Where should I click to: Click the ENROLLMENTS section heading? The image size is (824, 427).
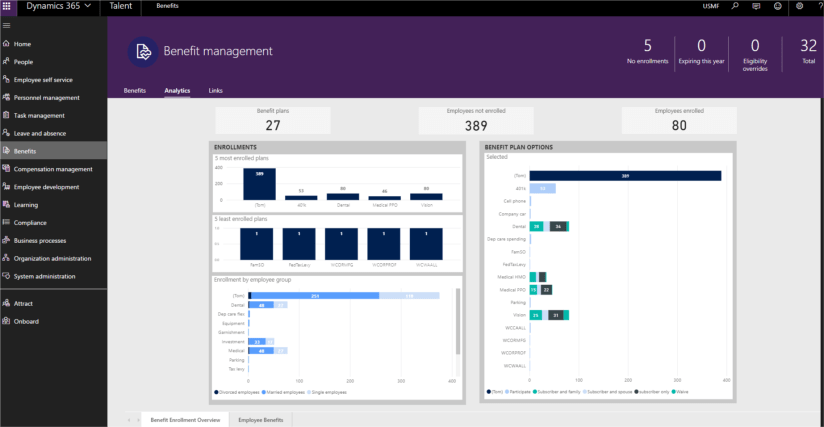click(x=235, y=147)
